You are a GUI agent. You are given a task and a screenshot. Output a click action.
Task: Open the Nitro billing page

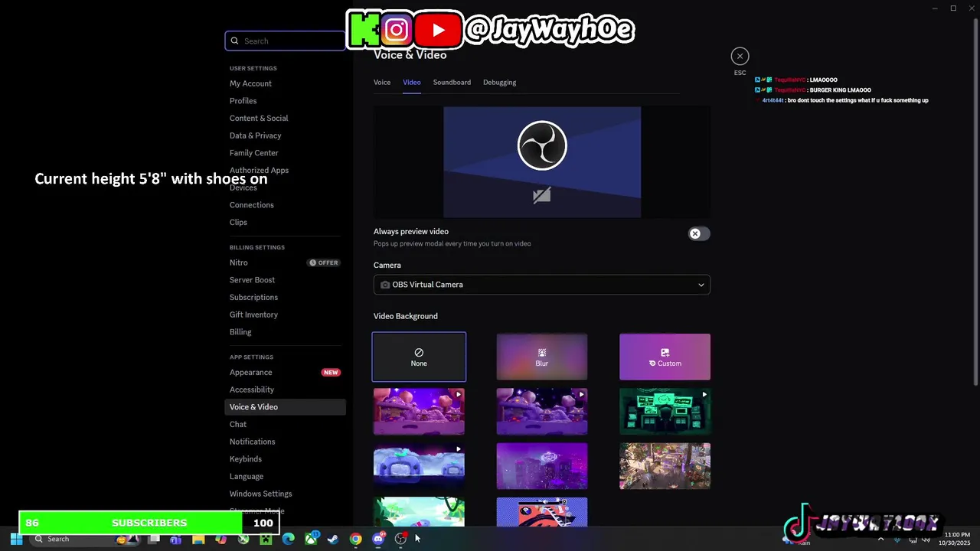coord(285,262)
